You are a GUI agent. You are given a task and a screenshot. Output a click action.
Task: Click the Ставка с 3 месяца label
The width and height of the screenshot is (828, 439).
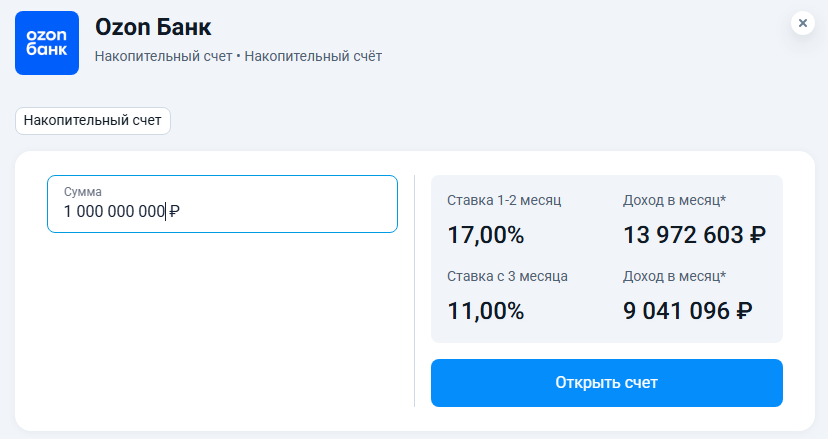(507, 276)
